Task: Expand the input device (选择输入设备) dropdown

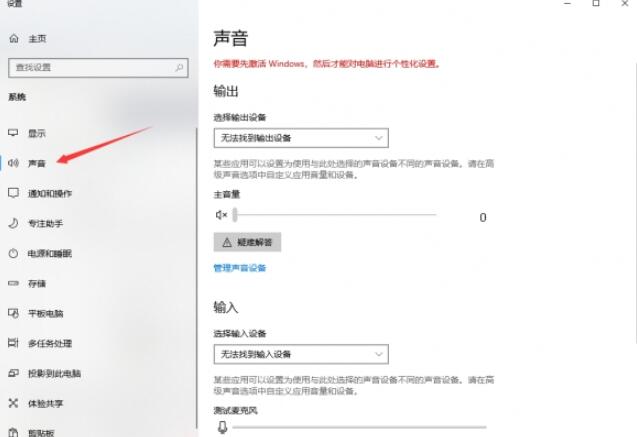Action: coord(301,354)
